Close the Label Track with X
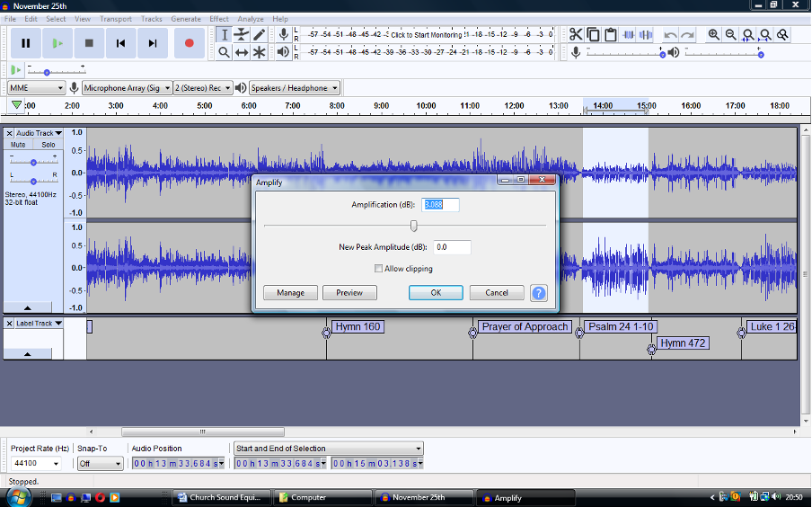This screenshot has height=507, width=812. (9, 324)
